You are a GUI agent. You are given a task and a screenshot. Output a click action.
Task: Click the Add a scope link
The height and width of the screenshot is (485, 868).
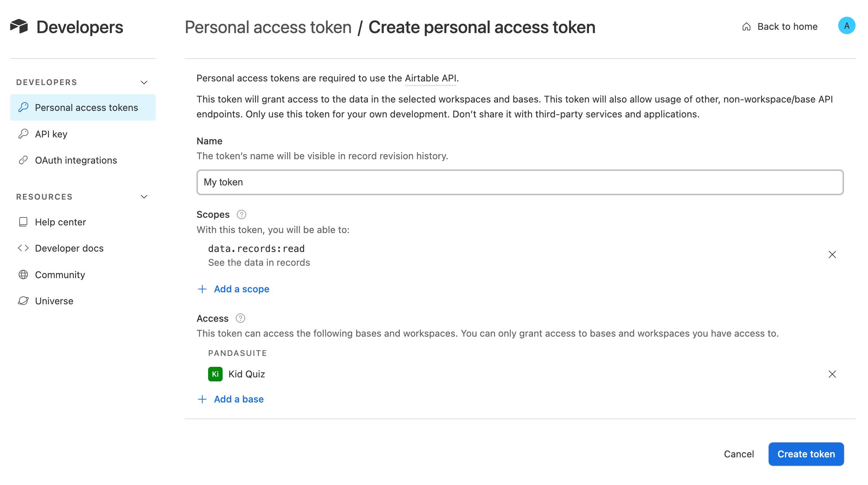tap(242, 289)
